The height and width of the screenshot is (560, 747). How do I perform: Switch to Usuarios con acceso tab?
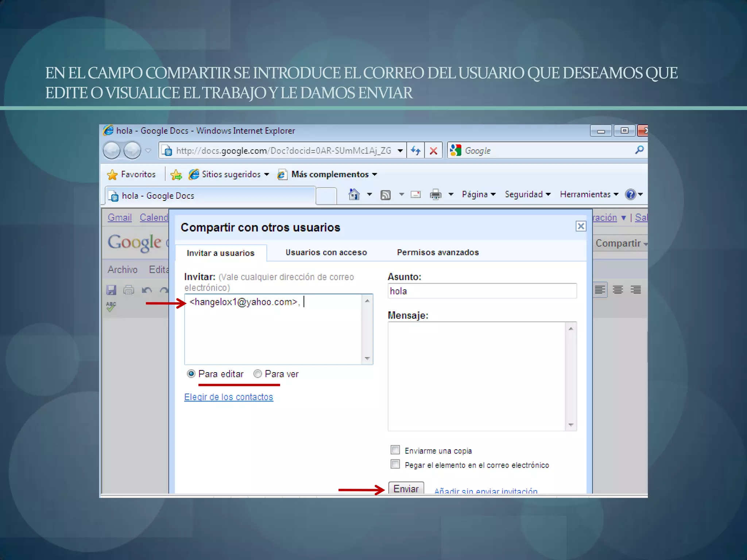click(326, 252)
